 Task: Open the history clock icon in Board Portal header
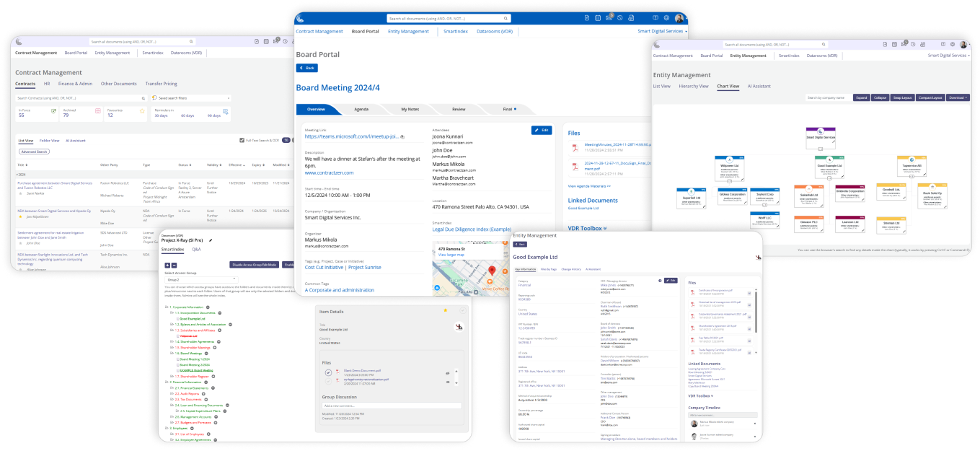click(620, 18)
